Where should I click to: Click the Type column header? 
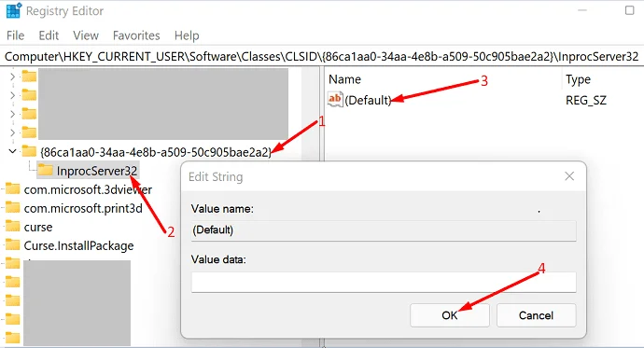579,79
